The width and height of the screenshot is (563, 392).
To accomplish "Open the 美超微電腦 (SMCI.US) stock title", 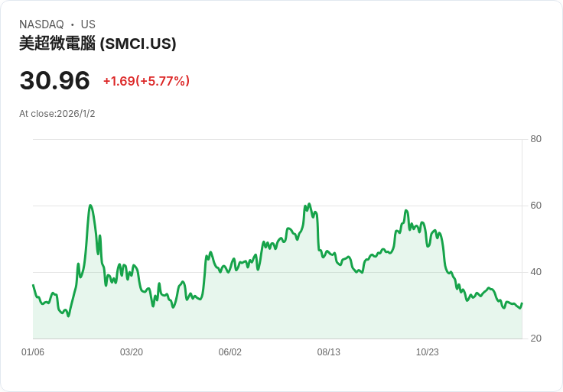I will [x=98, y=44].
